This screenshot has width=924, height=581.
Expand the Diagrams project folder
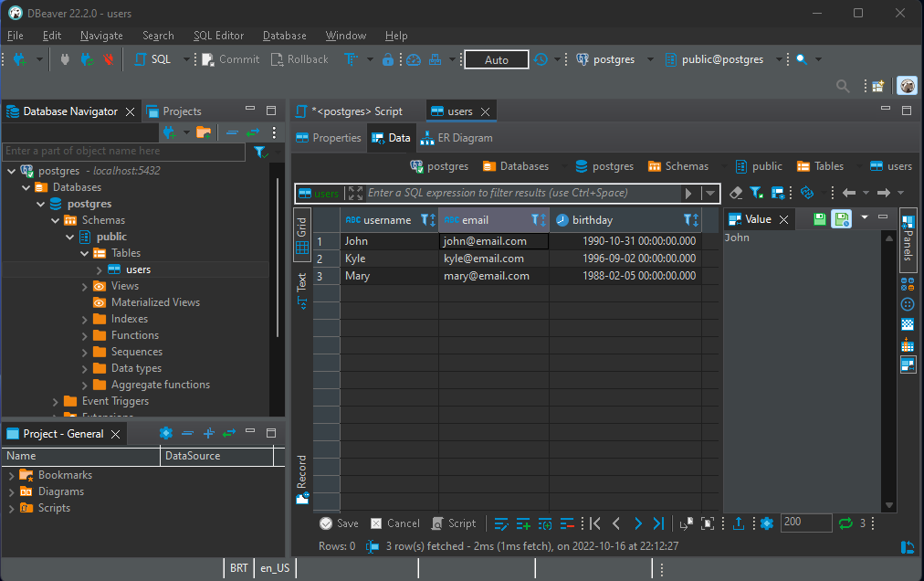point(11,492)
